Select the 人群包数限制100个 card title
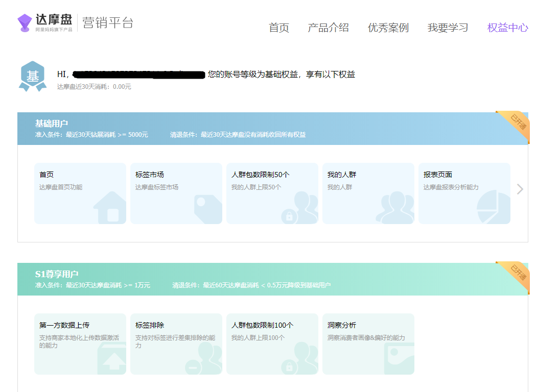 (x=263, y=325)
